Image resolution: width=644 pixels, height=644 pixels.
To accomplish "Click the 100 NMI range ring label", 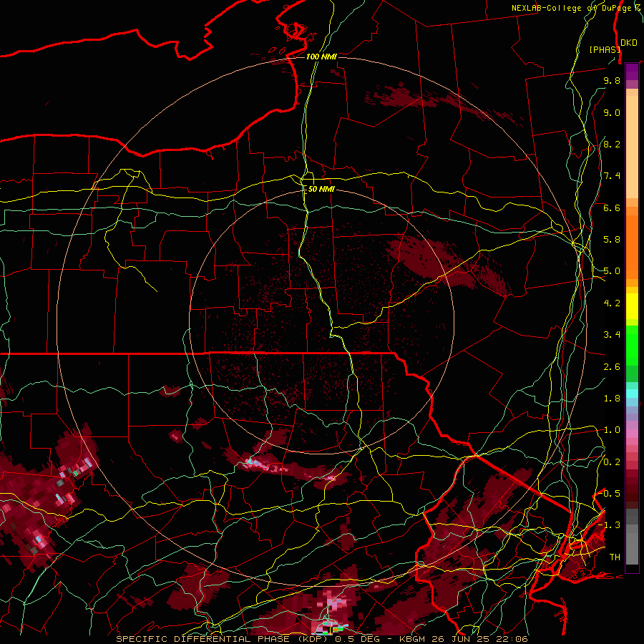I will pyautogui.click(x=321, y=57).
